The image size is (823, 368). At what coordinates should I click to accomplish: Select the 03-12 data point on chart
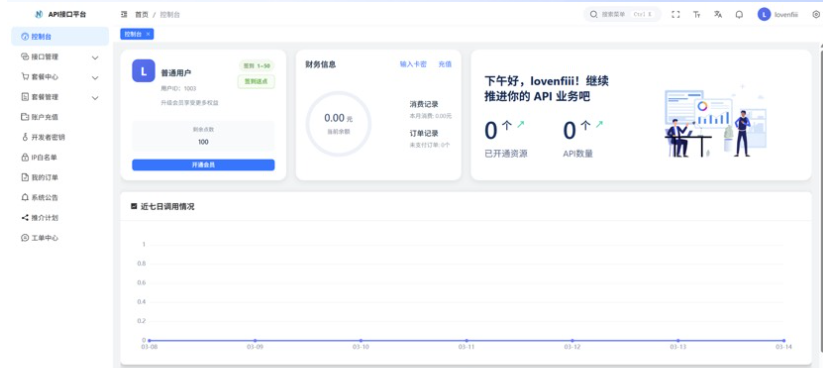pos(572,341)
